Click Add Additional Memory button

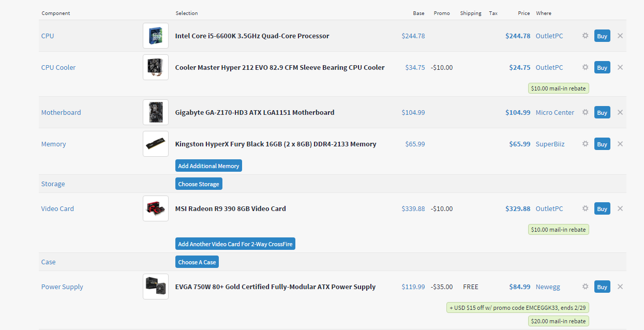[208, 166]
